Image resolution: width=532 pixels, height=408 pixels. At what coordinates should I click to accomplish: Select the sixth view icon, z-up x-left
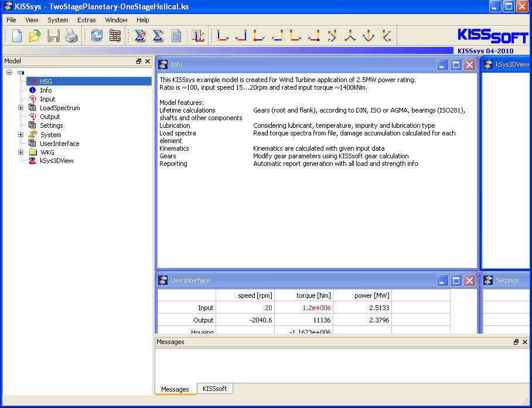click(314, 36)
